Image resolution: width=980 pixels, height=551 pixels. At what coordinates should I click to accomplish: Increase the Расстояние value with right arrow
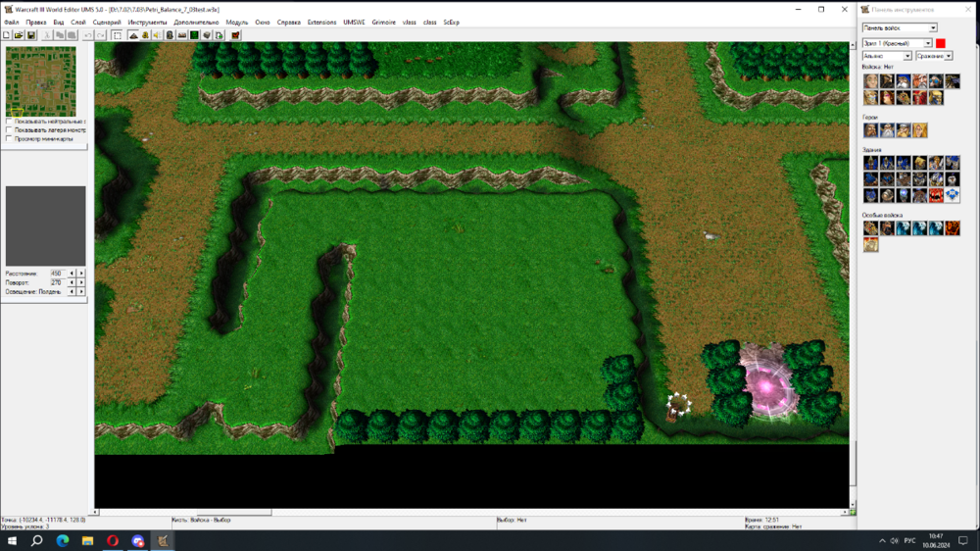(81, 273)
